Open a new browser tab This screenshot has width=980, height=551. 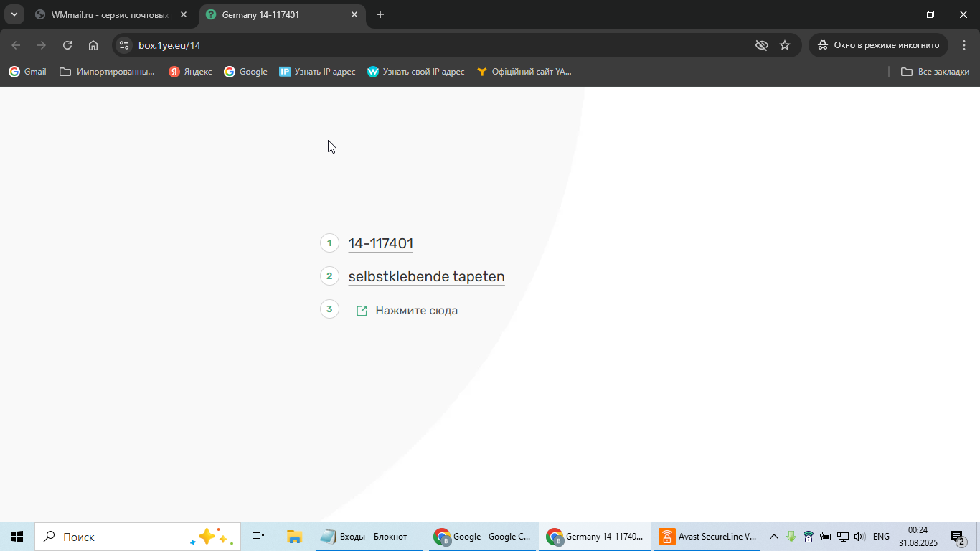(380, 14)
